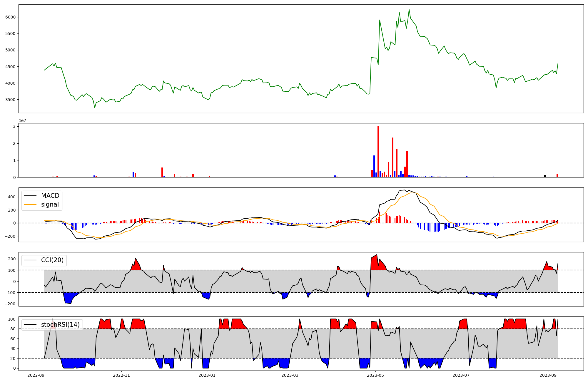Click the 400 tick on MACD axis

pyautogui.click(x=12, y=197)
